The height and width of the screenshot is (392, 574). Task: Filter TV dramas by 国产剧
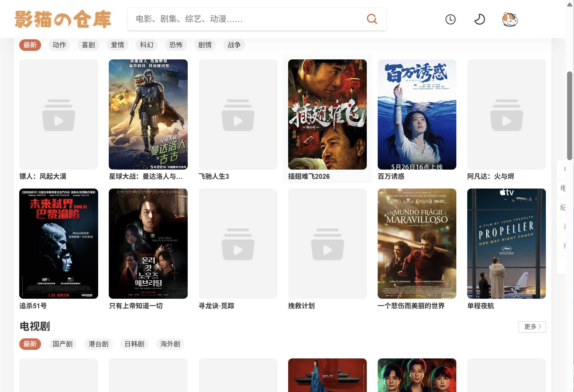pos(62,344)
